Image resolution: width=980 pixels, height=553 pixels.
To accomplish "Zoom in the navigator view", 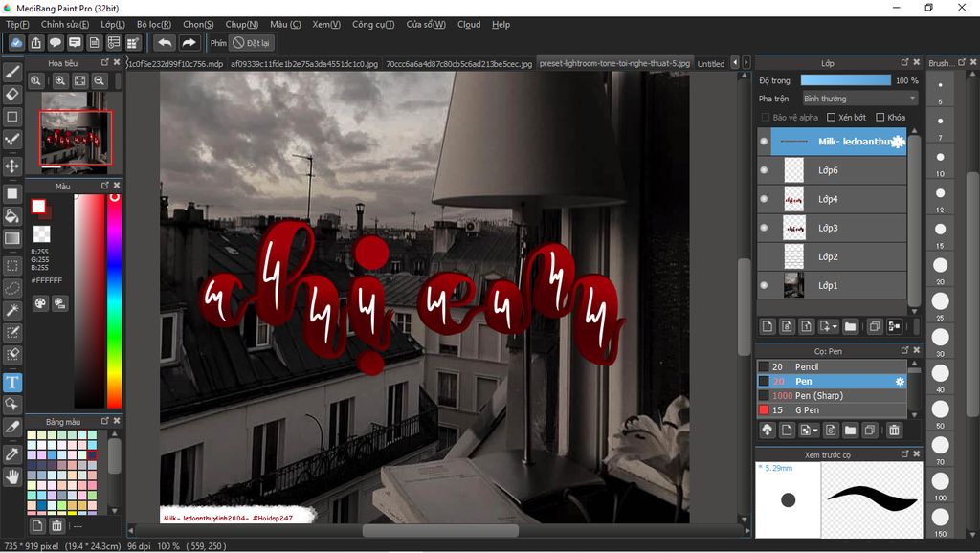I will [60, 80].
